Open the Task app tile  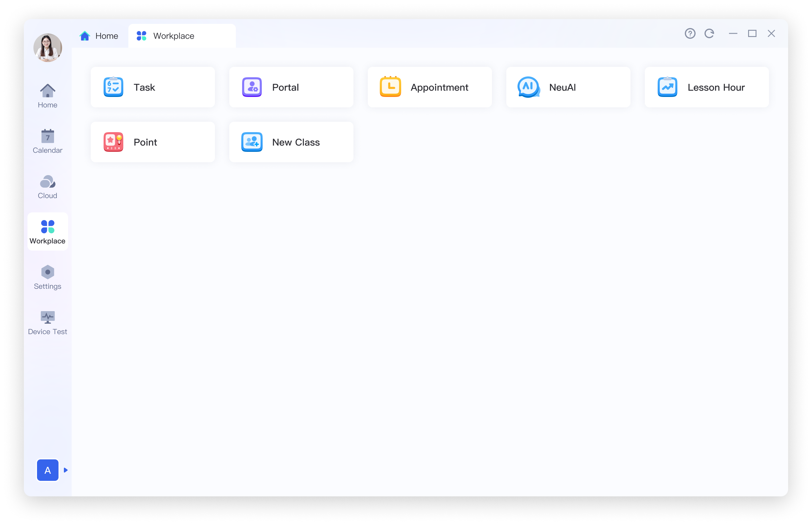click(x=153, y=87)
